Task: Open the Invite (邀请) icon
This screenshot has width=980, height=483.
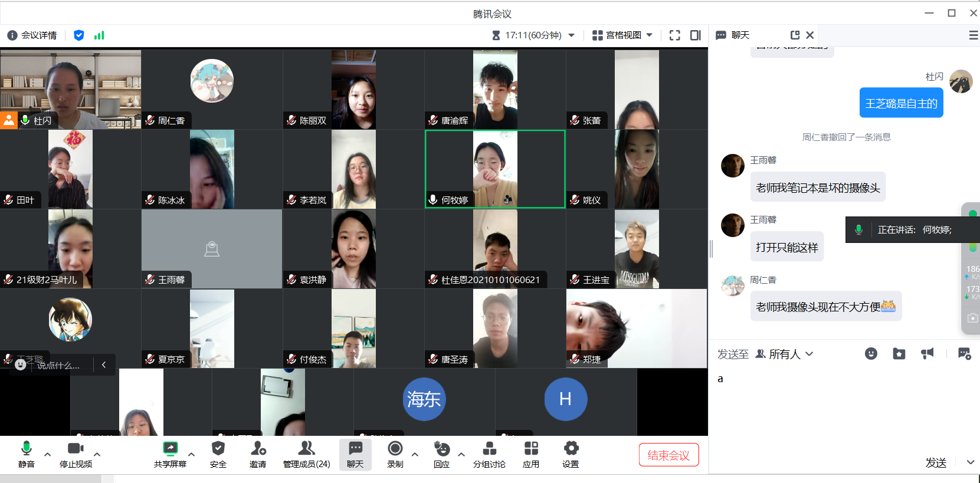Action: pos(258,455)
